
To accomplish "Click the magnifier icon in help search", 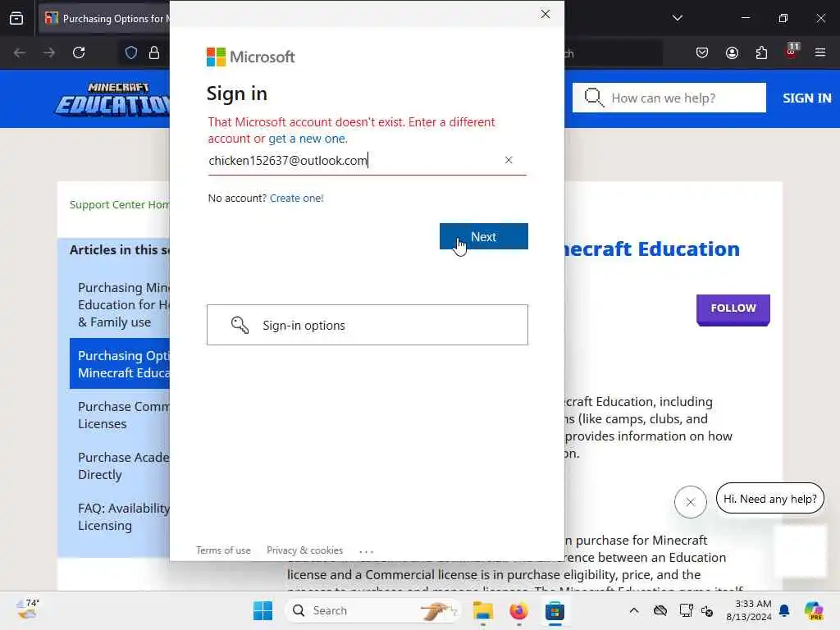I will point(594,98).
